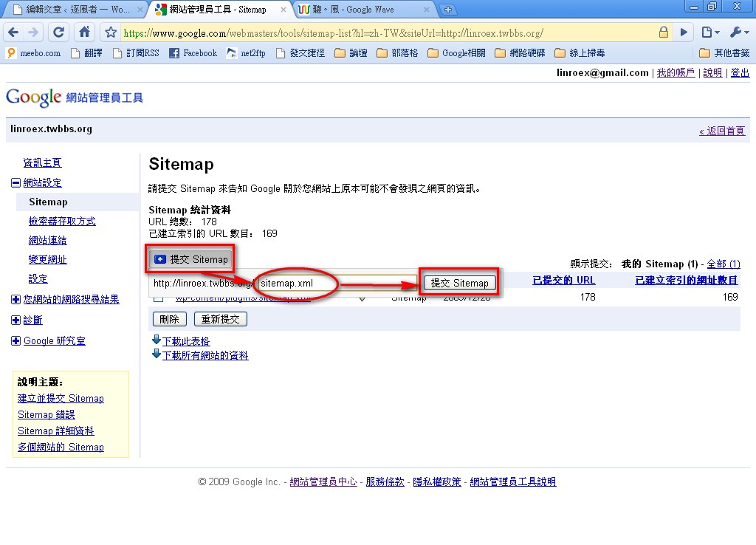Bookmark page with the star icon
The image size is (756, 545).
111,32
